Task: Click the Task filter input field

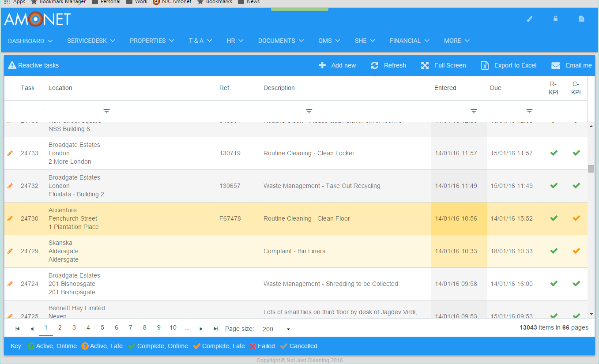Action: 30,112
